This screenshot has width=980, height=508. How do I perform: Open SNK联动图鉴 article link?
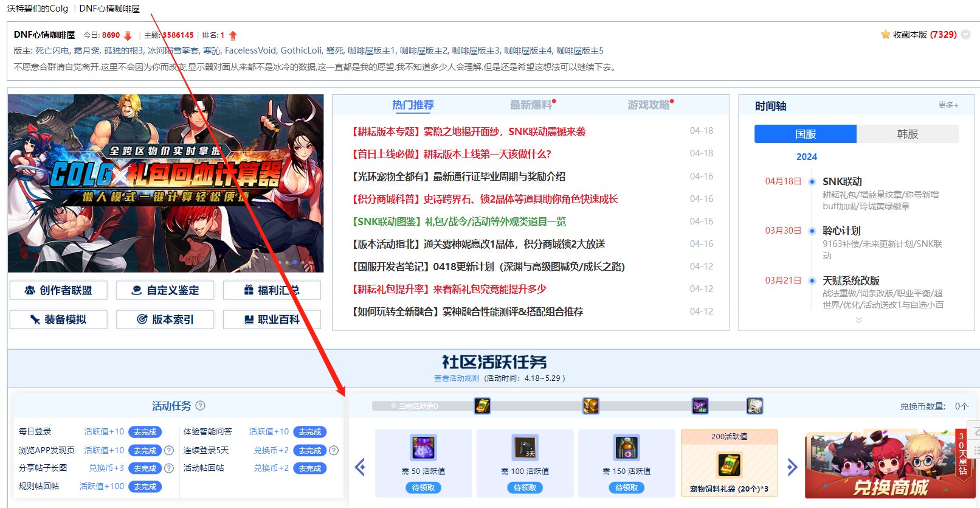(x=458, y=221)
